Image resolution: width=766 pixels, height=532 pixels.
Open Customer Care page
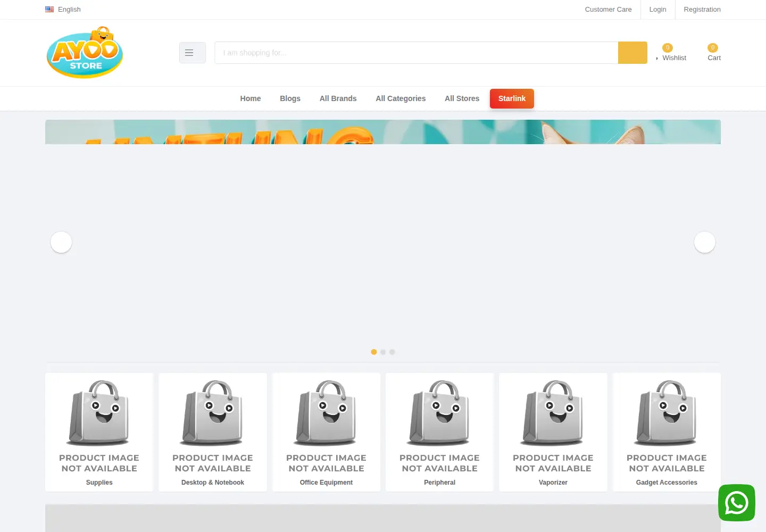pyautogui.click(x=608, y=10)
